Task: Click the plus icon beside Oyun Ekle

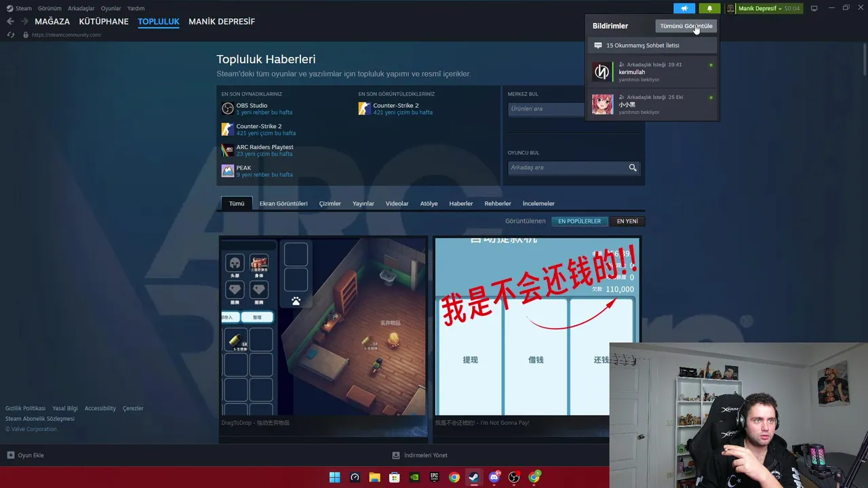Action: tap(10, 455)
